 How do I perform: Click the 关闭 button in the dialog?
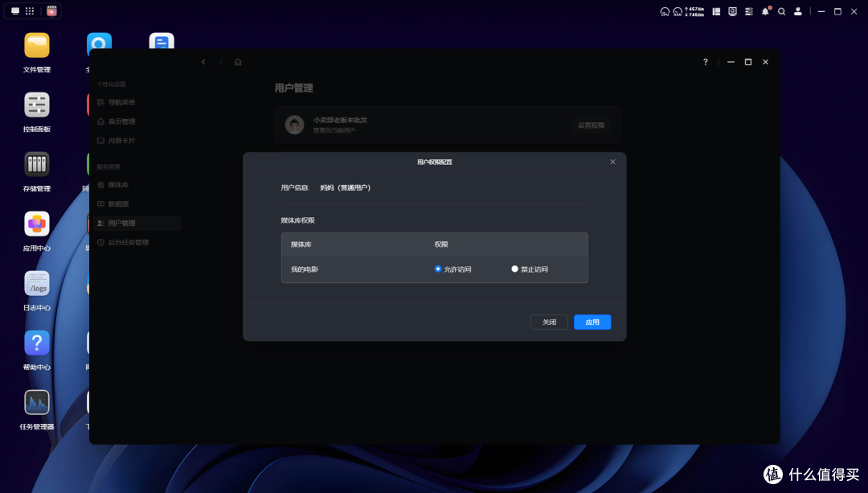[549, 322]
